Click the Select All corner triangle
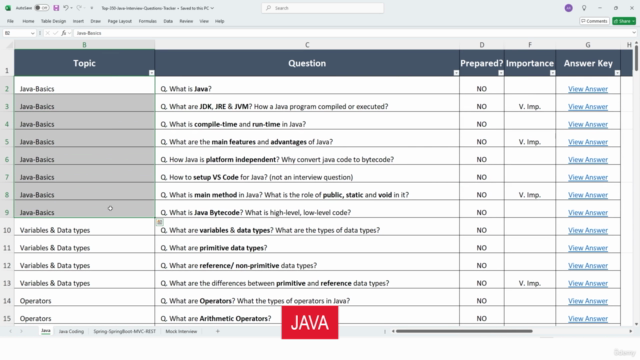The height and width of the screenshot is (360, 640). click(9, 45)
